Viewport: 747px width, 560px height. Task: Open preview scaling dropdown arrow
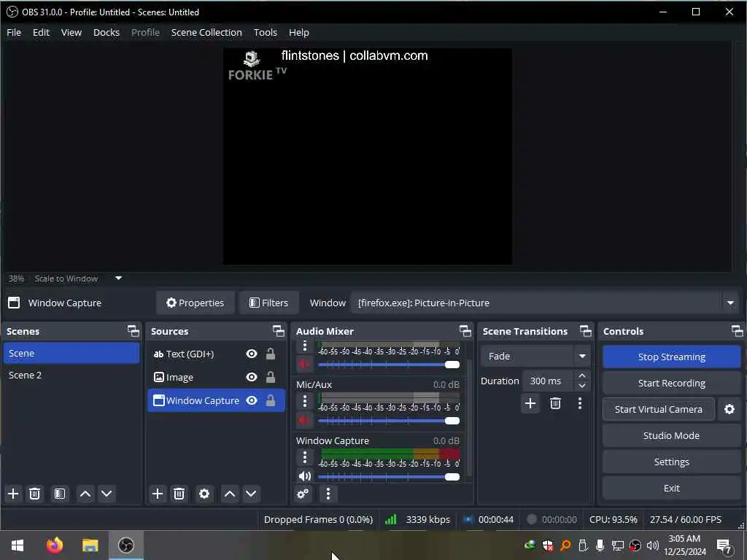tap(119, 278)
